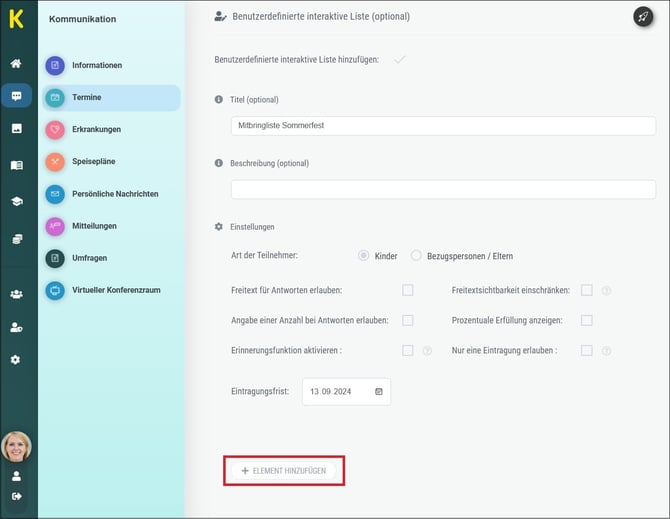Open the image gallery sidebar icon
This screenshot has width=670, height=519.
pos(16,128)
